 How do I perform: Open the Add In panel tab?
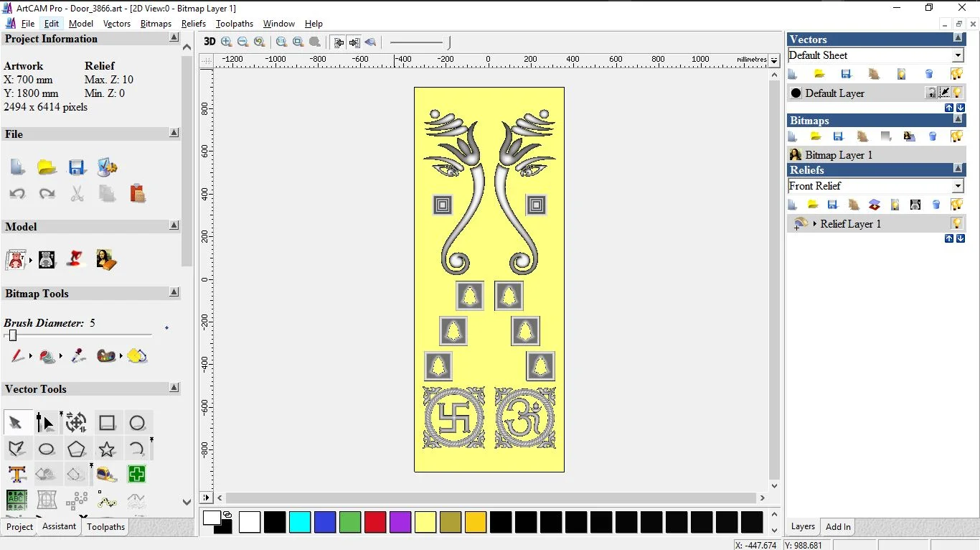838,526
